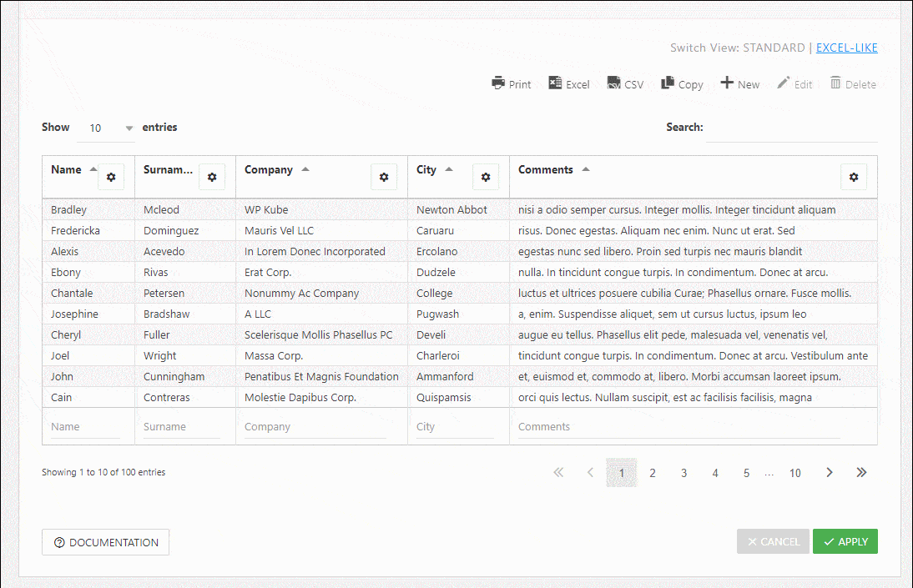Open the DOCUMENTATION page
This screenshot has height=588, width=913.
105,542
